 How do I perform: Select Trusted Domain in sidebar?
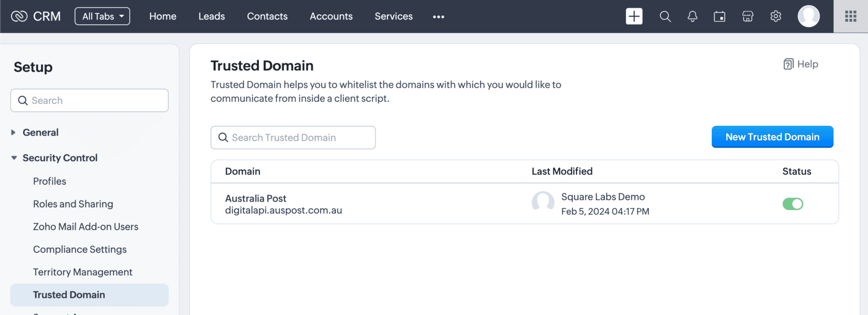click(x=90, y=295)
